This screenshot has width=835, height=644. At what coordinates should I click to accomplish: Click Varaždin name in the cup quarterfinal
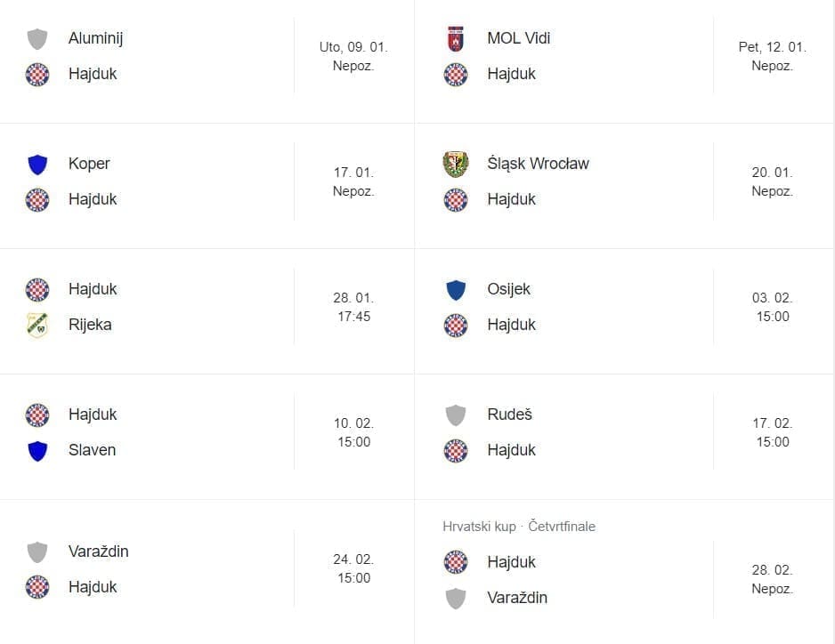point(517,598)
